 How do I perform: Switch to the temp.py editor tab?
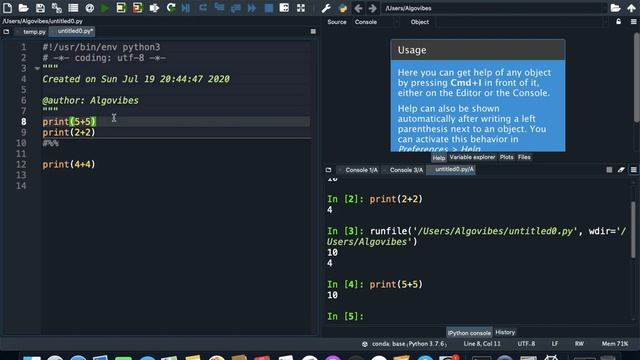[33, 31]
